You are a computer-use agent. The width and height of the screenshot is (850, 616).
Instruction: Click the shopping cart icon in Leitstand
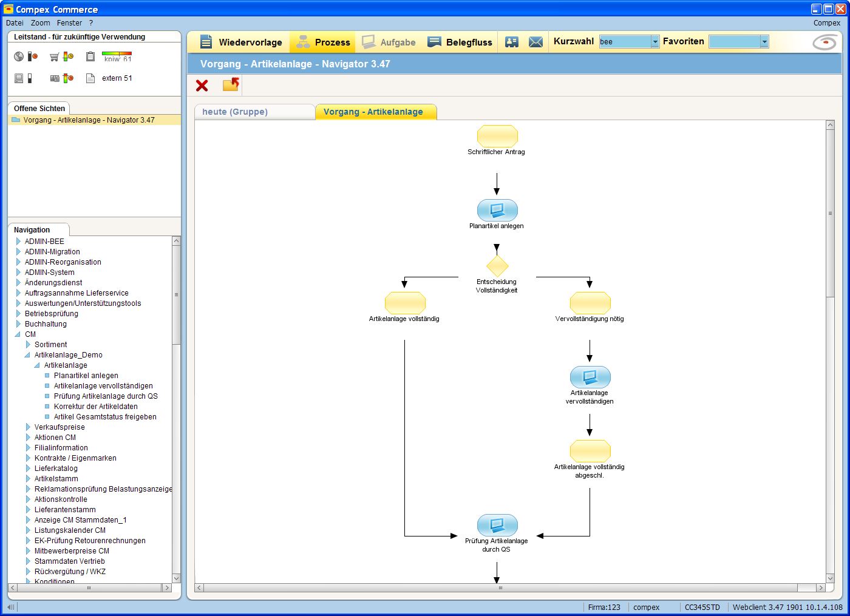click(x=54, y=57)
